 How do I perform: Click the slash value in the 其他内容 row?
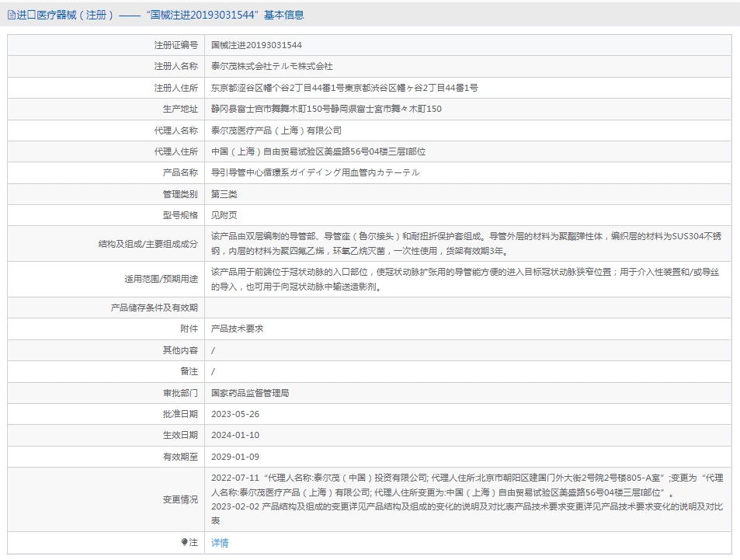[x=213, y=350]
